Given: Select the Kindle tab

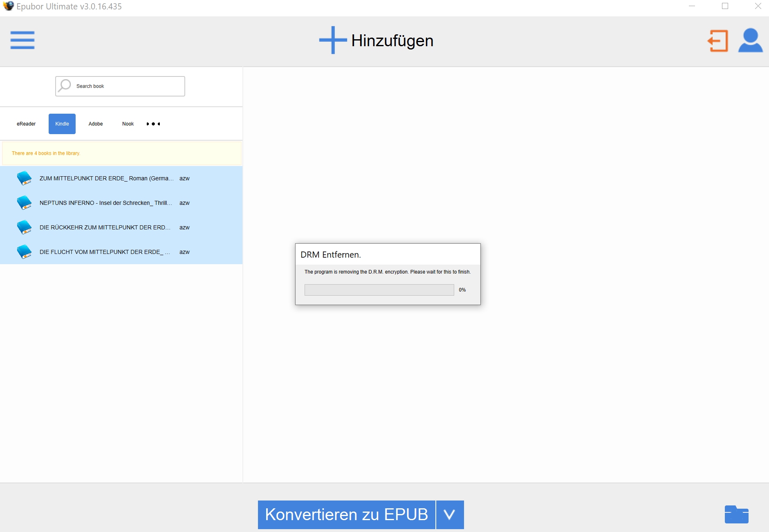Looking at the screenshot, I should pos(62,124).
